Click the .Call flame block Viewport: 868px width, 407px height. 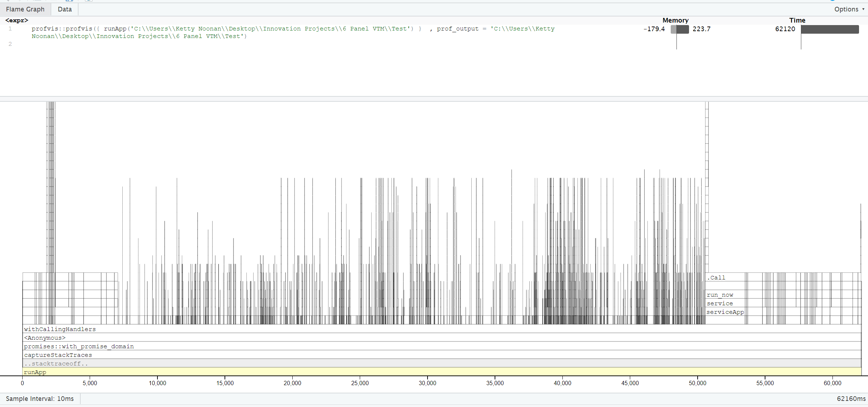coord(725,277)
